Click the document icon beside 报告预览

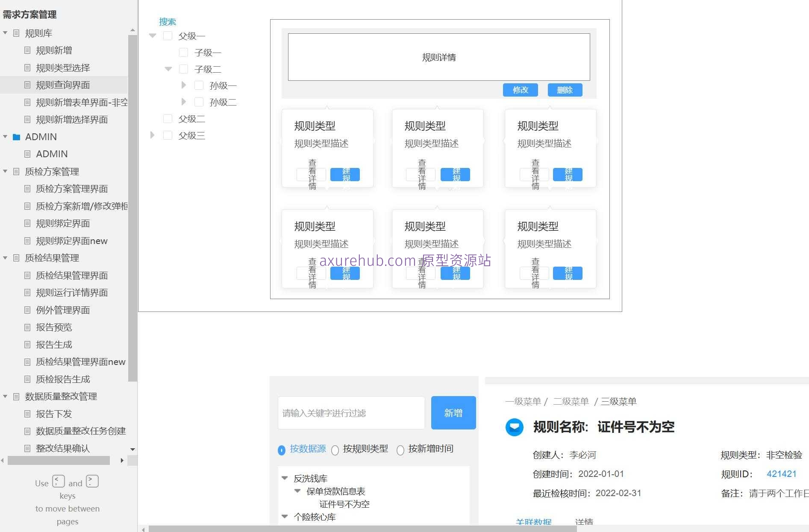point(27,327)
